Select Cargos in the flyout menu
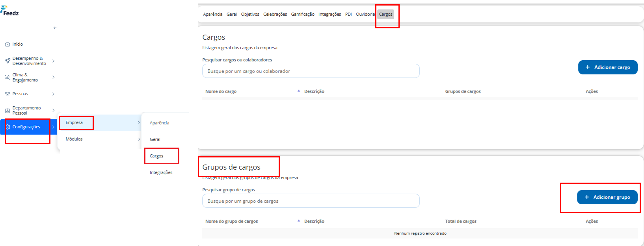Image resolution: width=644 pixels, height=246 pixels. [156, 156]
